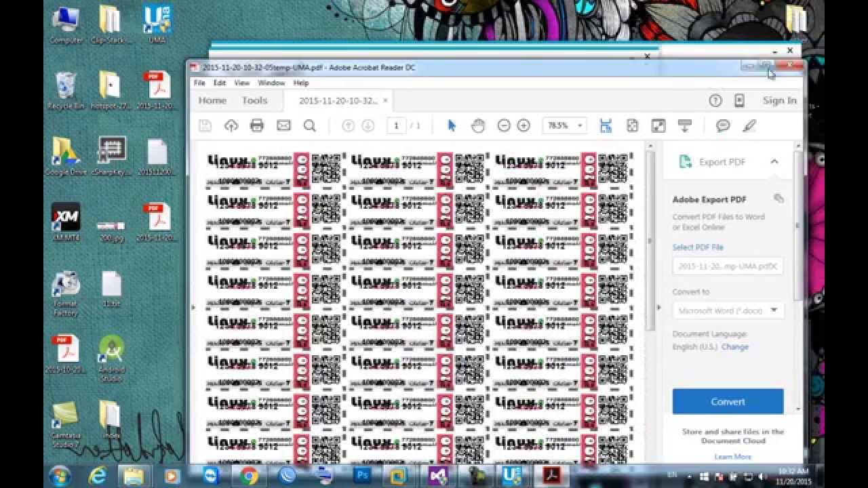868x488 pixels.
Task: Open the Help question mark icon
Action: point(715,100)
